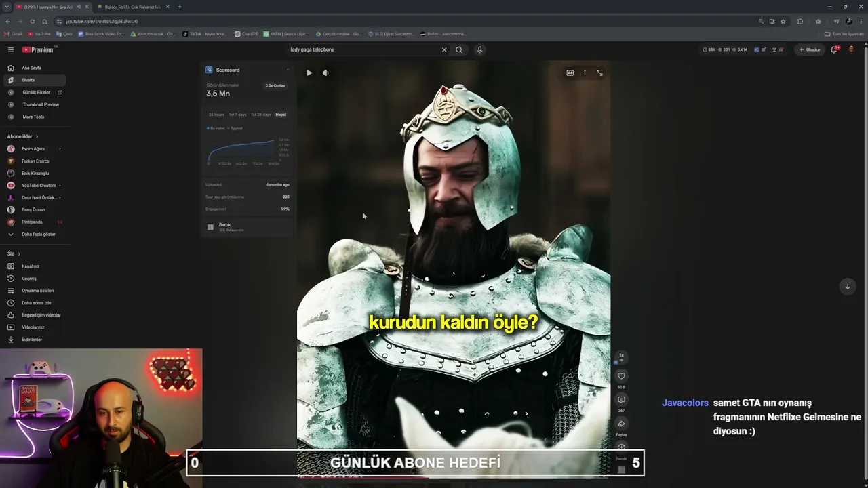Click the Oluştur create button
The image size is (868, 488).
[810, 49]
